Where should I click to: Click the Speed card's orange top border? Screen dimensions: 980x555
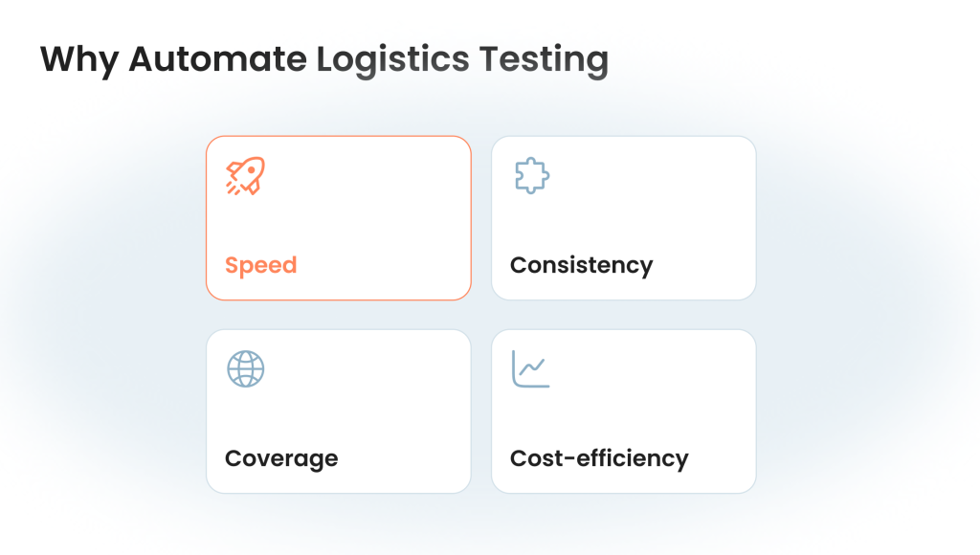[339, 137]
